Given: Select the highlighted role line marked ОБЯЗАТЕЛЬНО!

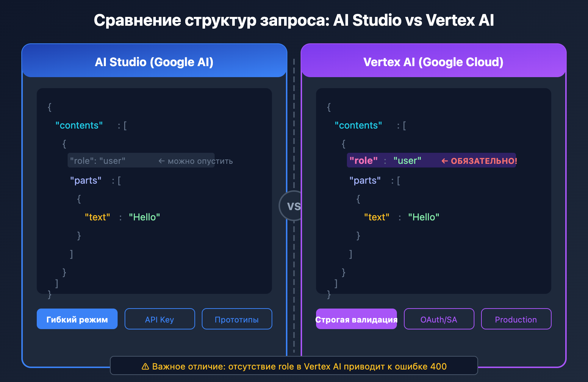Looking at the screenshot, I should point(432,161).
